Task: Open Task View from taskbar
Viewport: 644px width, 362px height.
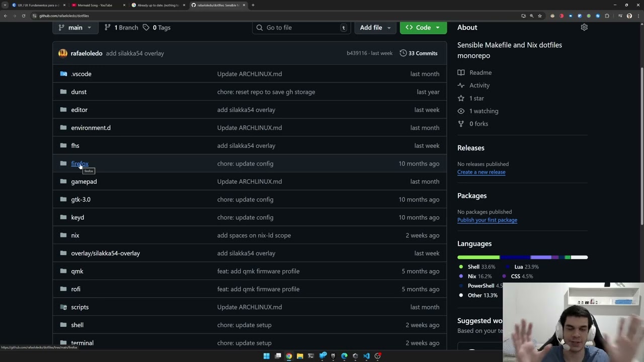Action: (x=278, y=356)
